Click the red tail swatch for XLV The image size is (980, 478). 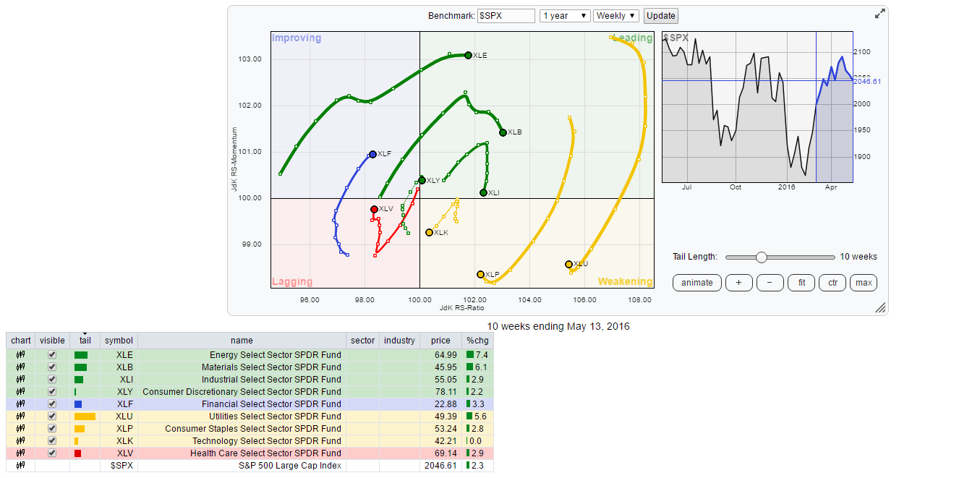pyautogui.click(x=77, y=453)
